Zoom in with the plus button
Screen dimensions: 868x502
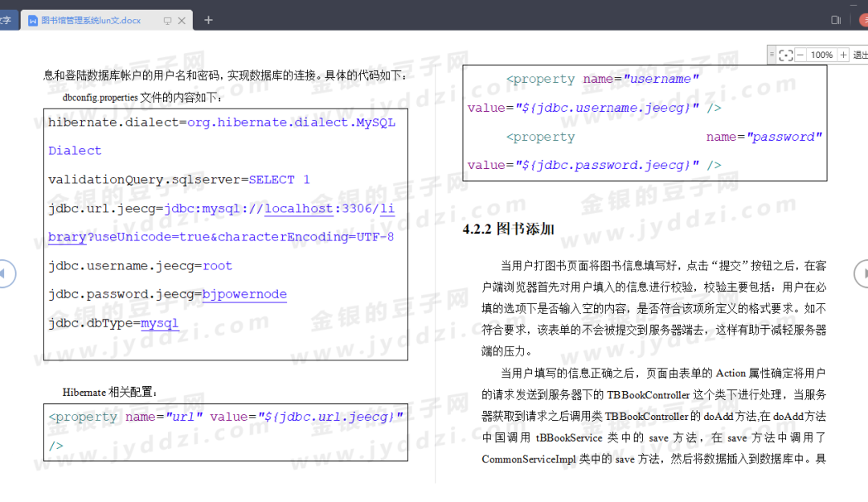(843, 55)
